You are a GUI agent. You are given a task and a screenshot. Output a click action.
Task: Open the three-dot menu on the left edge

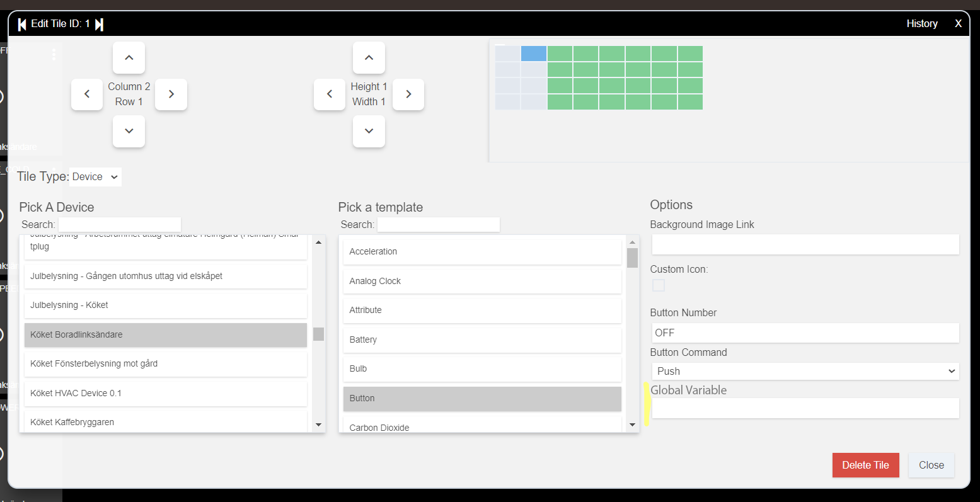54,54
